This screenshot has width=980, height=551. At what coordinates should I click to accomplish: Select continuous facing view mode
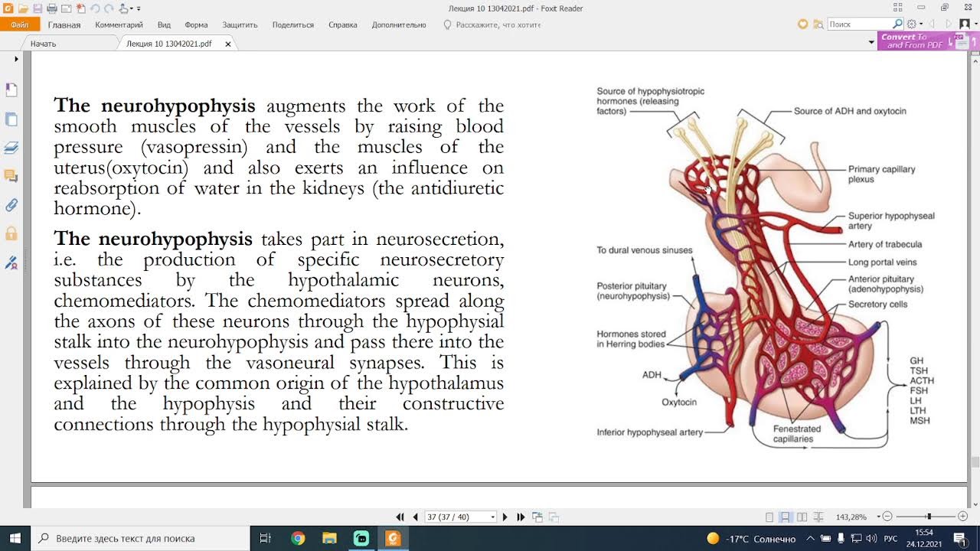818,517
